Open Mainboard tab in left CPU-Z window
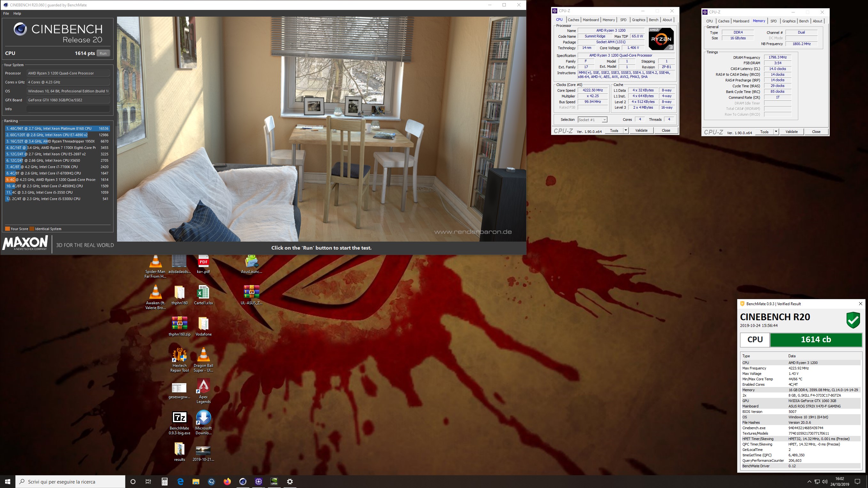 click(591, 20)
